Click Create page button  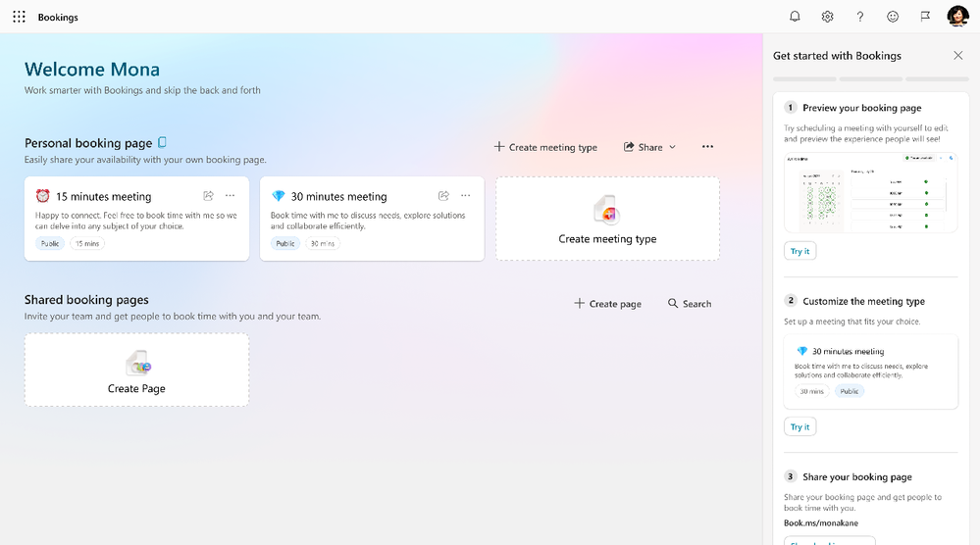pos(607,304)
